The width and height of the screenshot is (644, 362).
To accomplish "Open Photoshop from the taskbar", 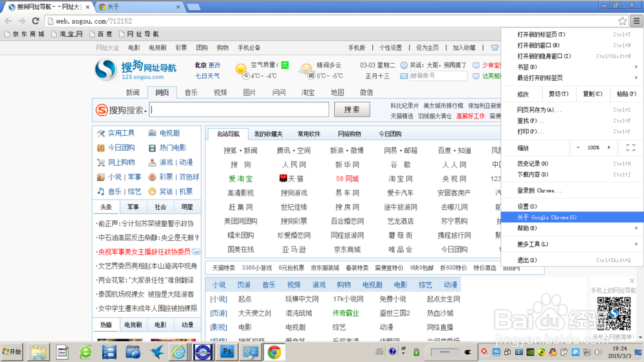I will (x=227, y=352).
